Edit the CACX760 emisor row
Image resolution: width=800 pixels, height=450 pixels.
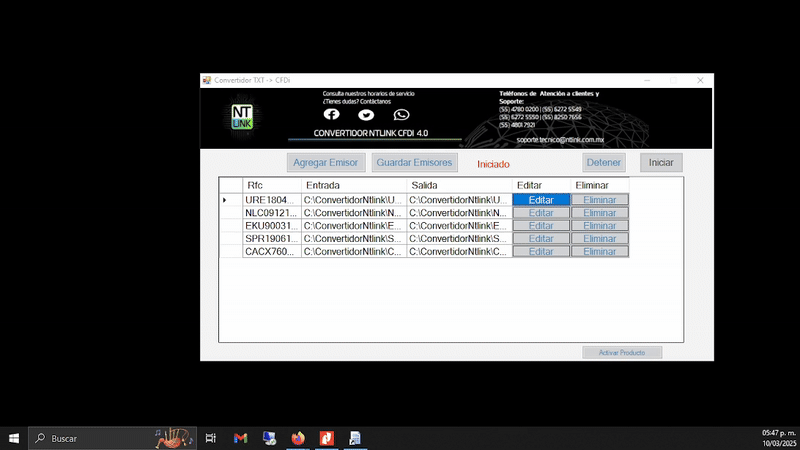(x=541, y=252)
